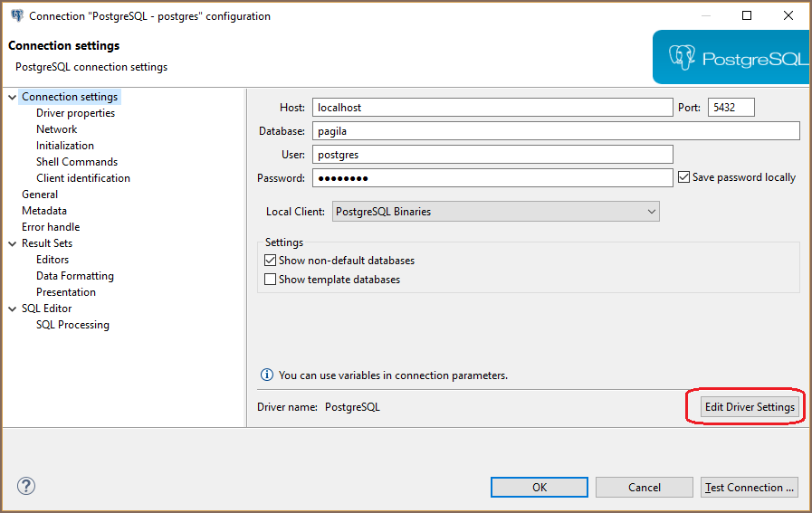Image resolution: width=812 pixels, height=513 pixels.
Task: Select Shell Commands in the sidebar
Action: pos(77,162)
